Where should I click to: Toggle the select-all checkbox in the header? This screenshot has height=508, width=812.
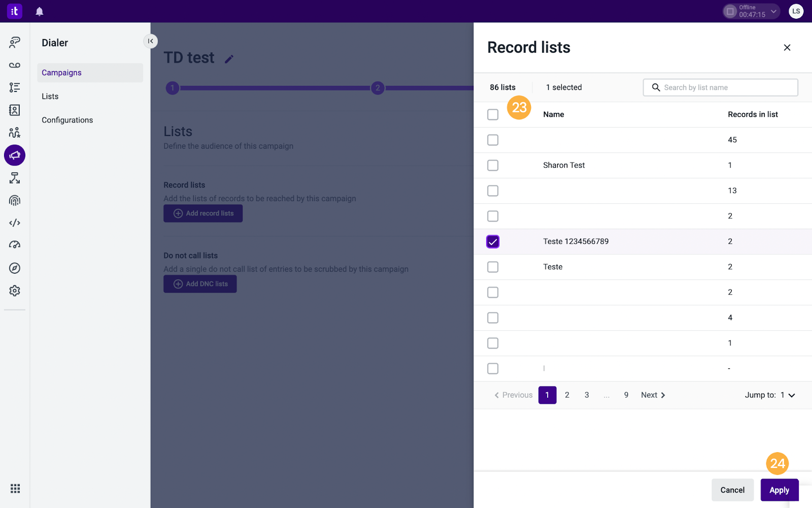pyautogui.click(x=493, y=114)
